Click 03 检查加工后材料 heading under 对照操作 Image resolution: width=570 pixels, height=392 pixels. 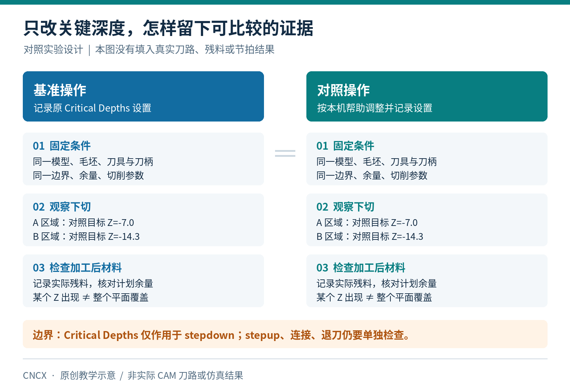(x=361, y=268)
